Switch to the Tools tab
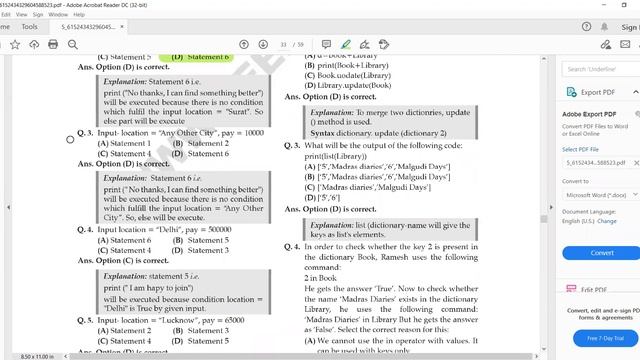Screen dimensions: 640x360 [29, 27]
